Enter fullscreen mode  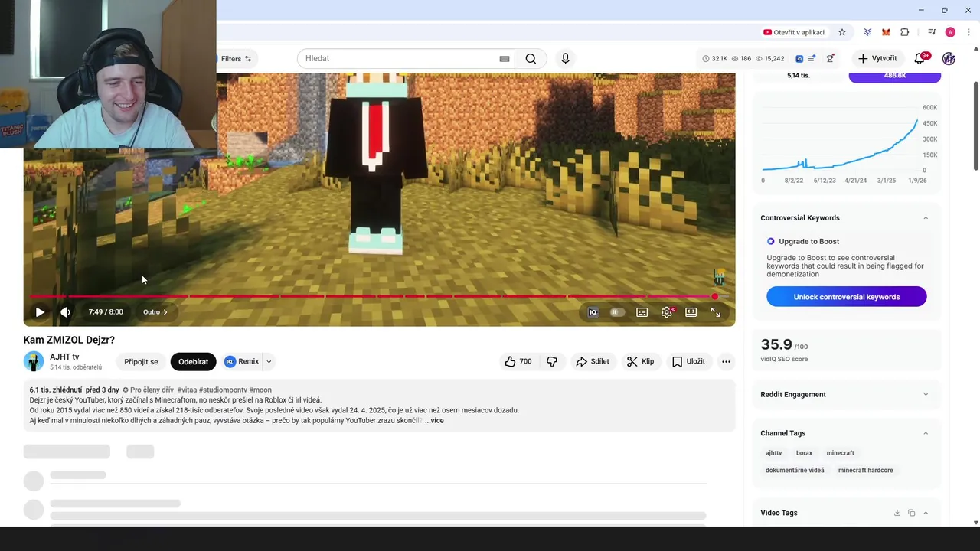pos(715,312)
